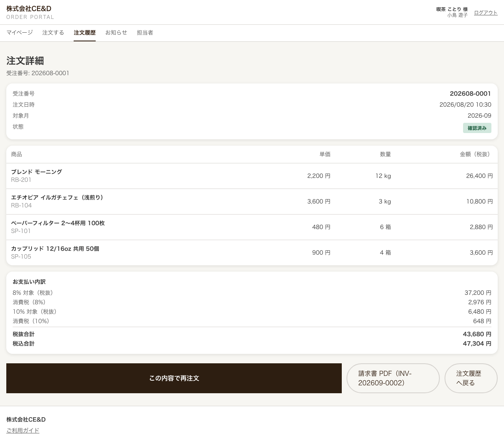Click the この内容で再注文 button
Viewport: 504px width, 444px height.
[x=174, y=378]
